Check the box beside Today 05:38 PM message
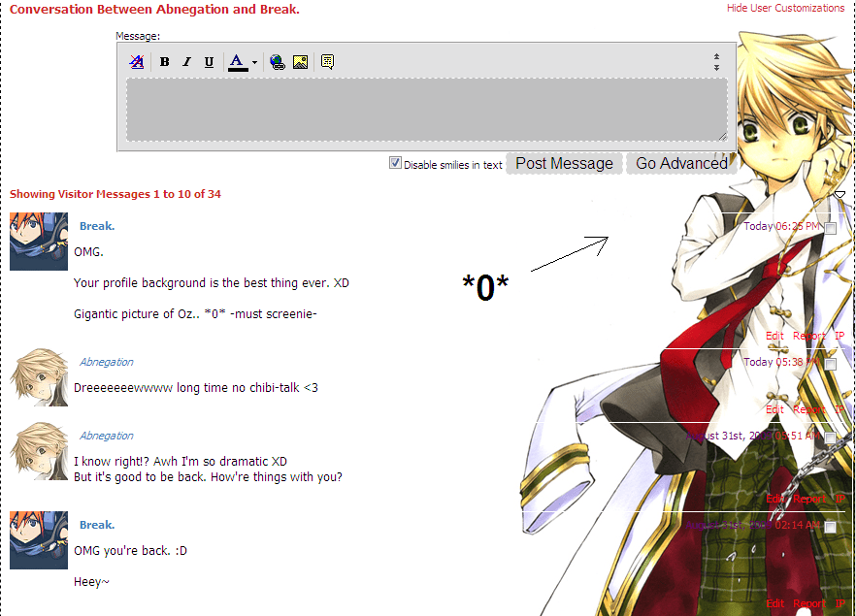Image resolution: width=856 pixels, height=616 pixels. [831, 364]
